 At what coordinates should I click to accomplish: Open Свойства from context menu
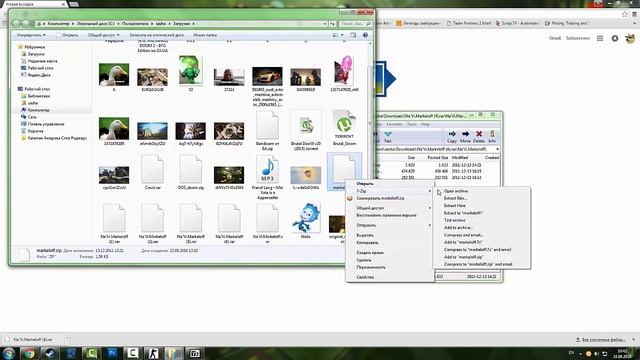coord(365,277)
